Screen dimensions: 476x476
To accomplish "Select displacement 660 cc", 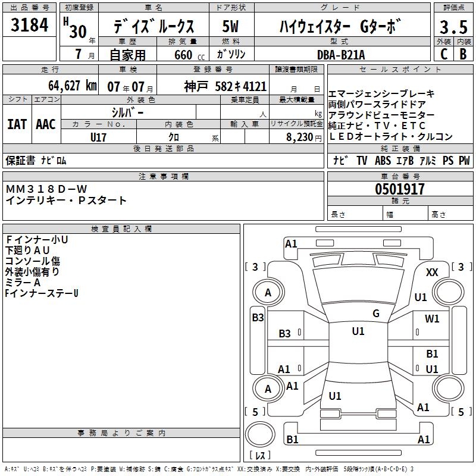I will pos(189,55).
